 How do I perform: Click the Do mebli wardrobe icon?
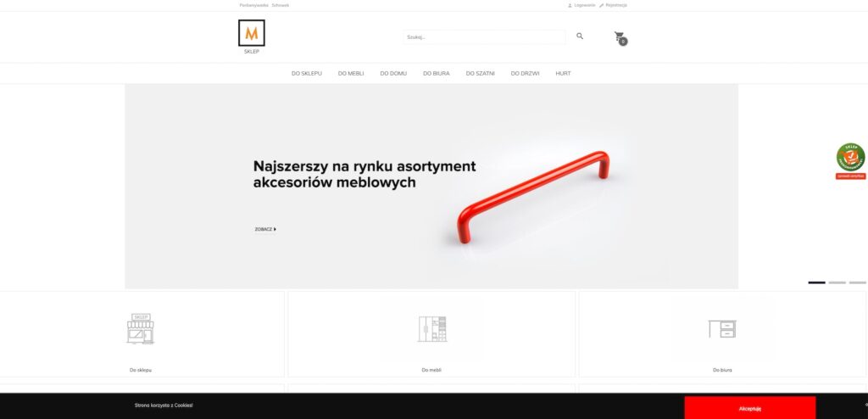pos(431,328)
